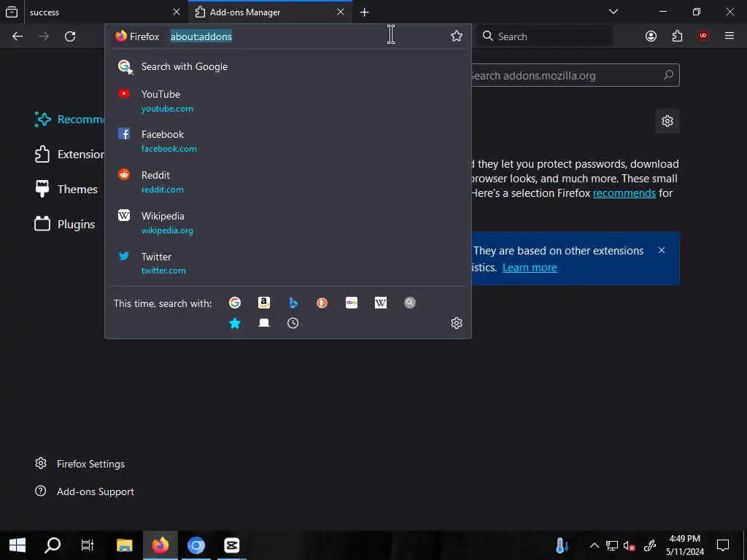Open the Extensions toolbar puzzle icon

click(677, 36)
